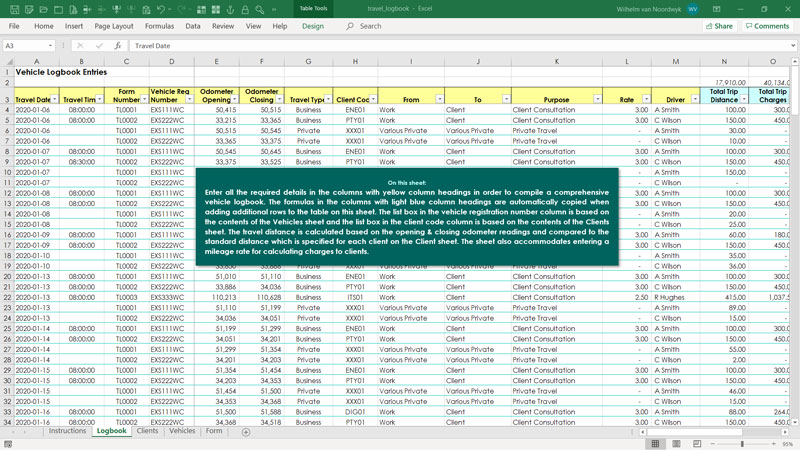Click the macro record icon in status bar
800x450 pixels.
[x=8, y=444]
